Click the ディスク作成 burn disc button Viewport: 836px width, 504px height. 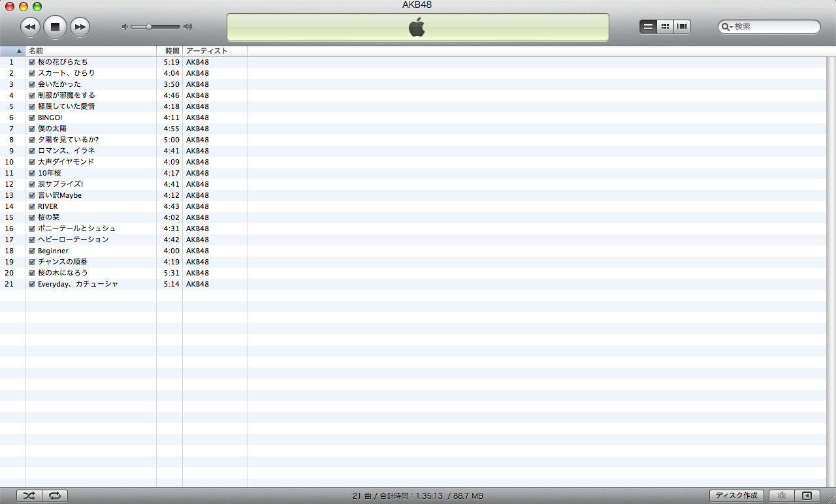(737, 496)
